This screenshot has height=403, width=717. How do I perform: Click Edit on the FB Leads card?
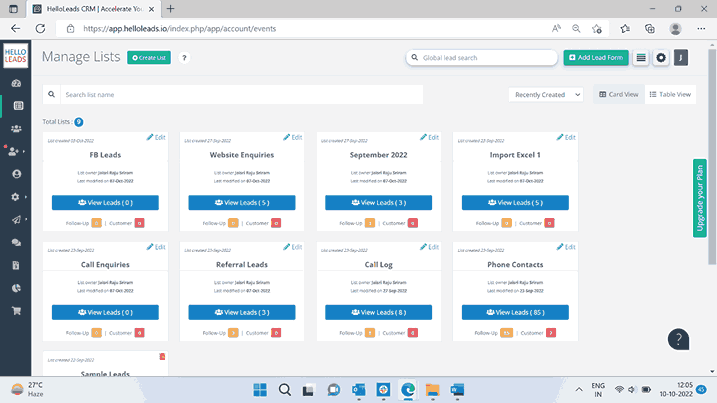(156, 137)
